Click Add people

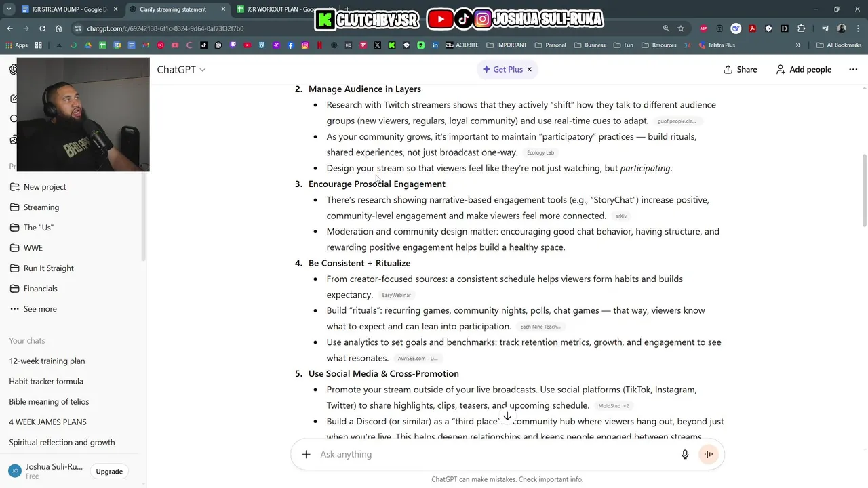[804, 69]
